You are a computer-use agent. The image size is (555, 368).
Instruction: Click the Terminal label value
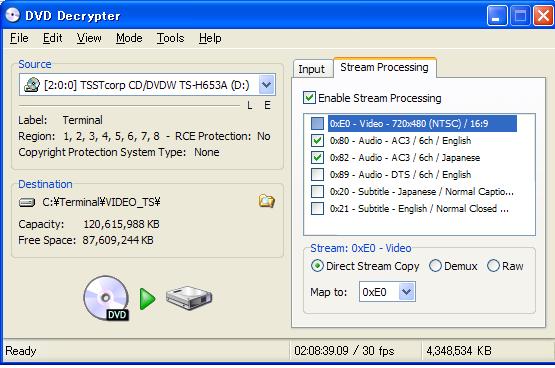(x=82, y=120)
